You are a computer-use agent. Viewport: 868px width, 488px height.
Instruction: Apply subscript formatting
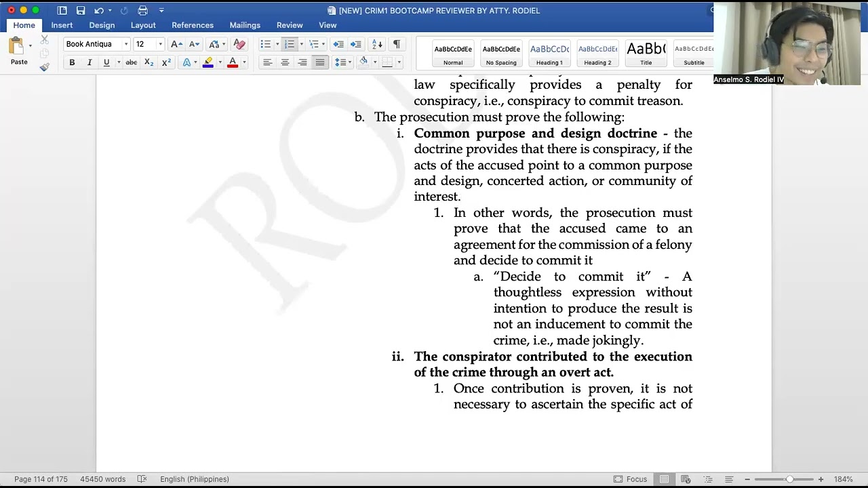(x=149, y=62)
